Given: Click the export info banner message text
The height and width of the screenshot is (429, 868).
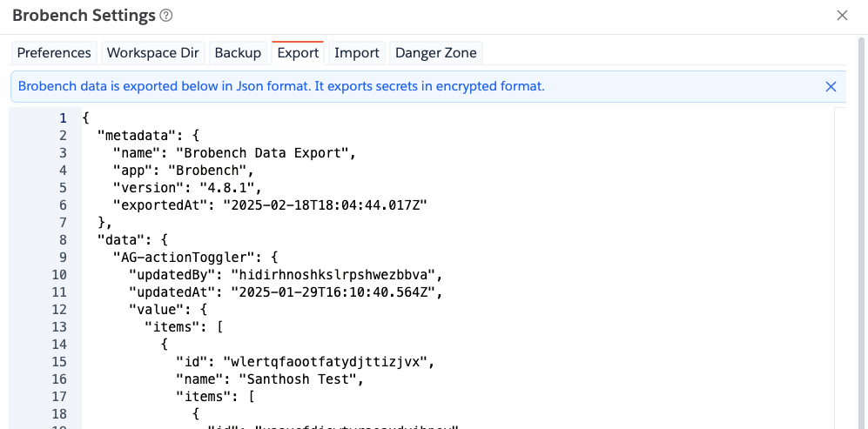Looking at the screenshot, I should coord(281,86).
